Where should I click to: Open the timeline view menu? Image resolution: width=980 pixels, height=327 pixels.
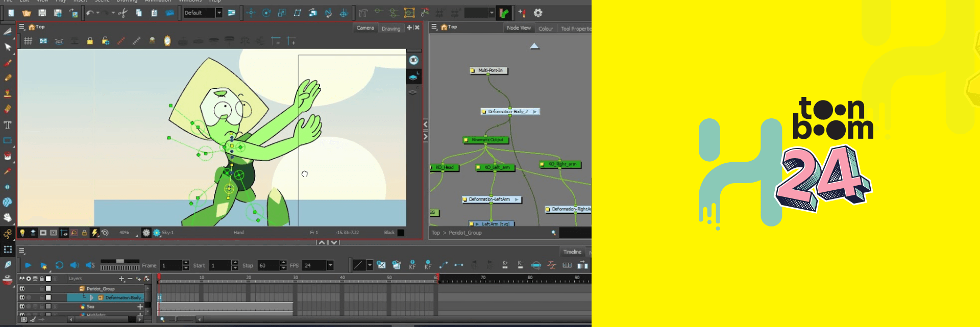pyautogui.click(x=22, y=251)
